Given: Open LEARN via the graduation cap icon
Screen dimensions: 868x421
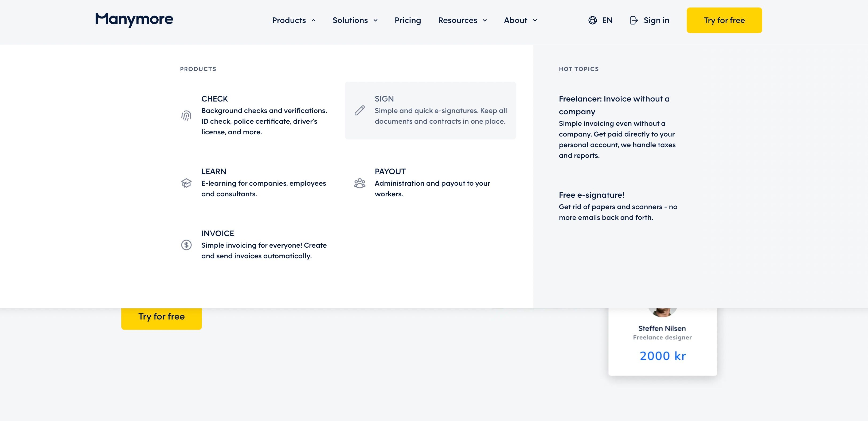Looking at the screenshot, I should [186, 183].
